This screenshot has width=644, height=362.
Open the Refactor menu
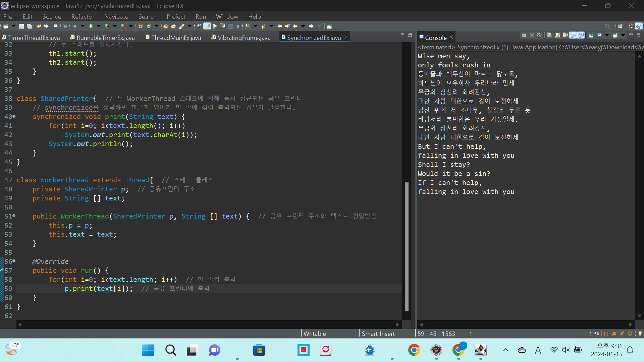[x=83, y=16]
